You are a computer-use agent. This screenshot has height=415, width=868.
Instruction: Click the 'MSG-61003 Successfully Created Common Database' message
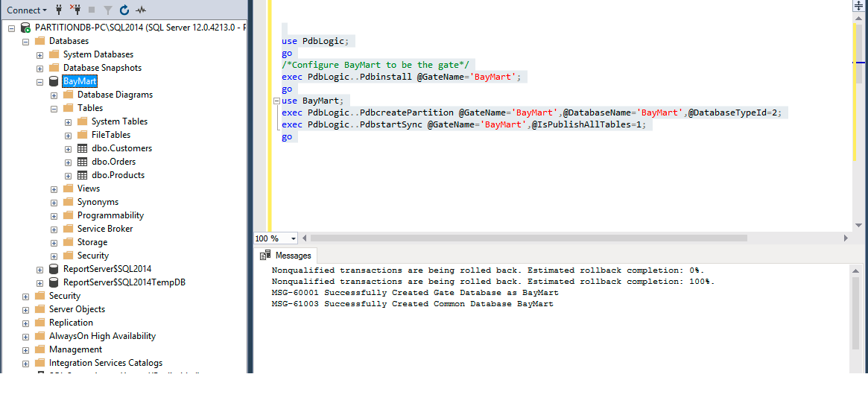coord(413,304)
